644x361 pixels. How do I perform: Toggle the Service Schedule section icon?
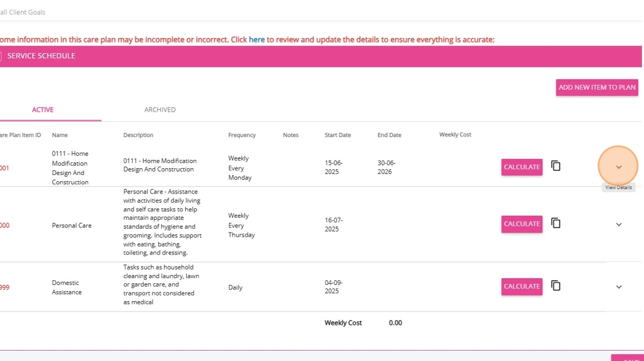pyautogui.click(x=1, y=56)
